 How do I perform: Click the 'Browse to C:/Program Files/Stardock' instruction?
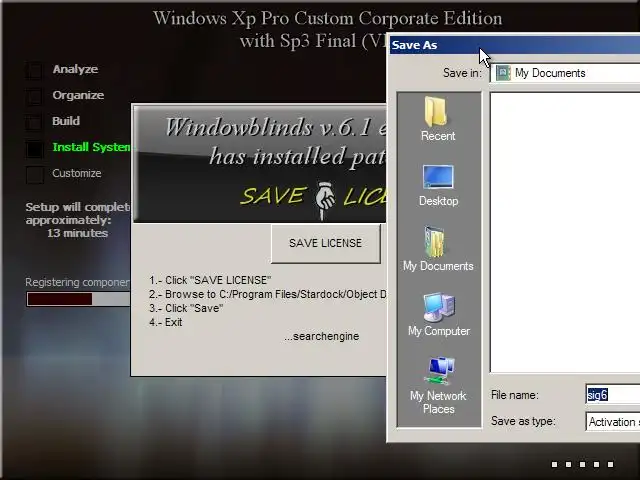click(x=268, y=294)
